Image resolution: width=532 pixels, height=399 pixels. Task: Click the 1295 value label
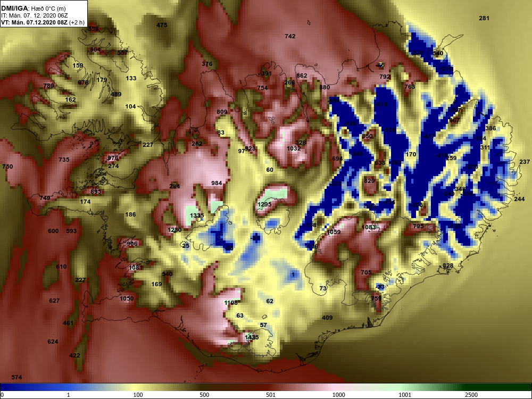[264, 204]
